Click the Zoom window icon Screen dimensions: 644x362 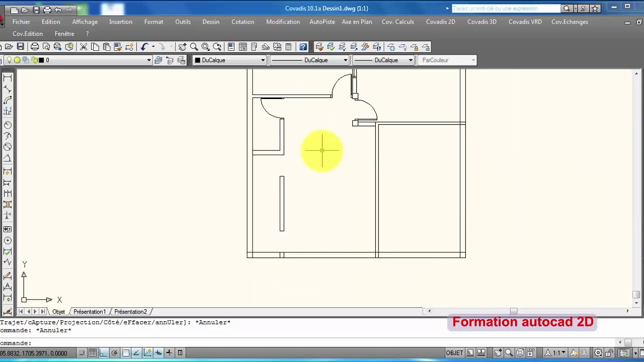[x=205, y=47]
